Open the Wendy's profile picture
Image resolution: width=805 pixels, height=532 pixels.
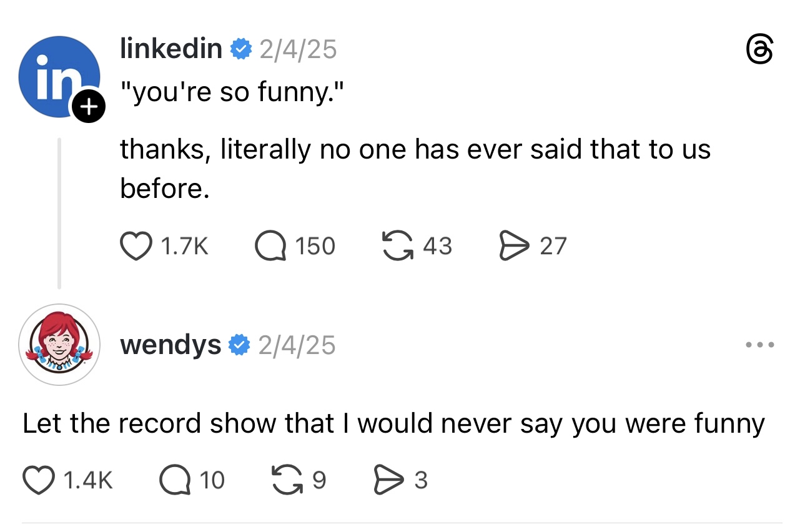pos(59,345)
